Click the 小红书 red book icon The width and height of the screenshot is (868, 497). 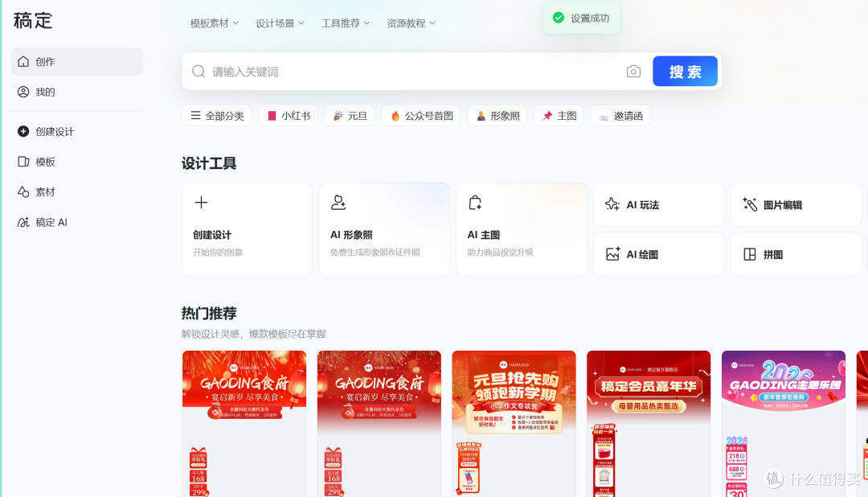tap(272, 116)
